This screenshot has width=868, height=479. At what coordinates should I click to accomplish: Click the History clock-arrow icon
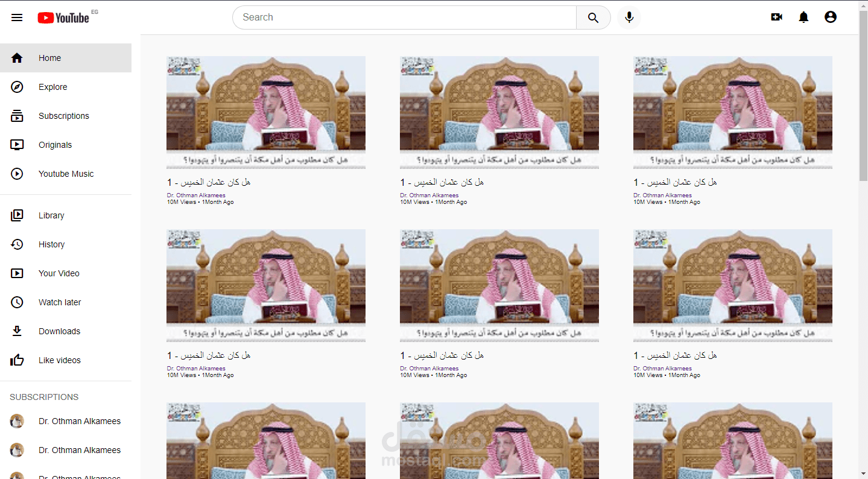point(17,244)
